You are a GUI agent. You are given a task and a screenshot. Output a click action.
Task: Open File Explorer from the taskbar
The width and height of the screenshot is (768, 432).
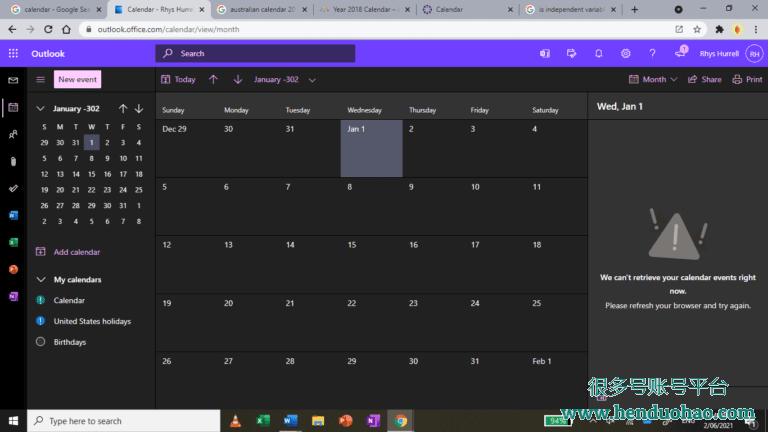[x=318, y=421]
